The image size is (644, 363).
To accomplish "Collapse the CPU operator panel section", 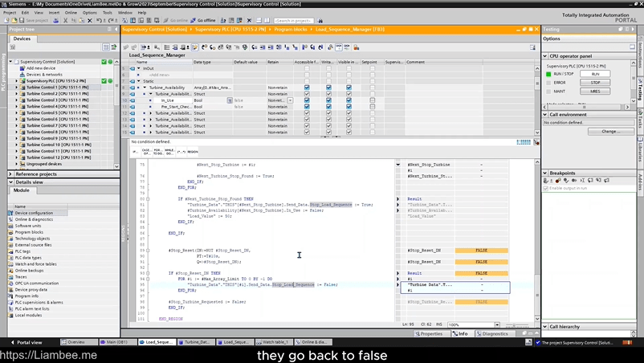I will point(545,56).
